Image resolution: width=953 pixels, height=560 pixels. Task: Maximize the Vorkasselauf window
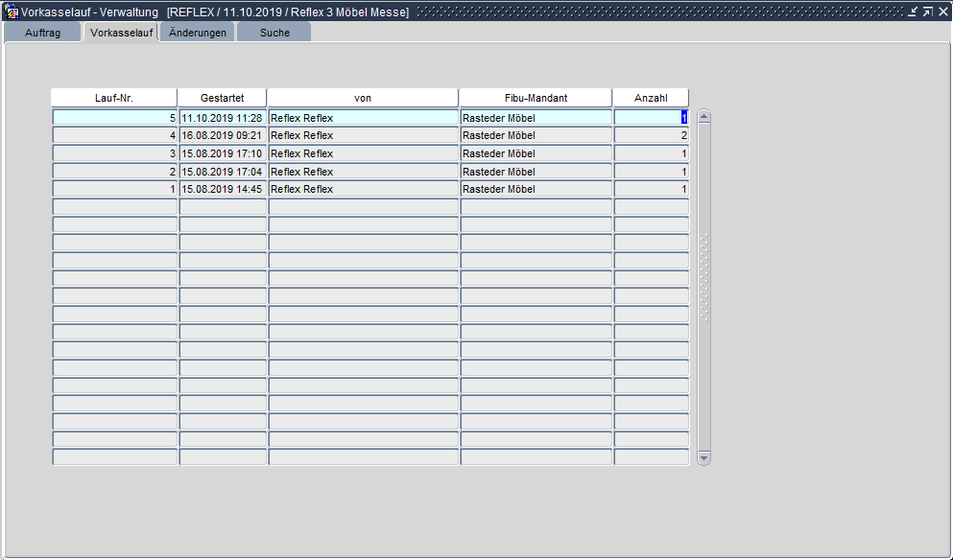click(x=928, y=12)
